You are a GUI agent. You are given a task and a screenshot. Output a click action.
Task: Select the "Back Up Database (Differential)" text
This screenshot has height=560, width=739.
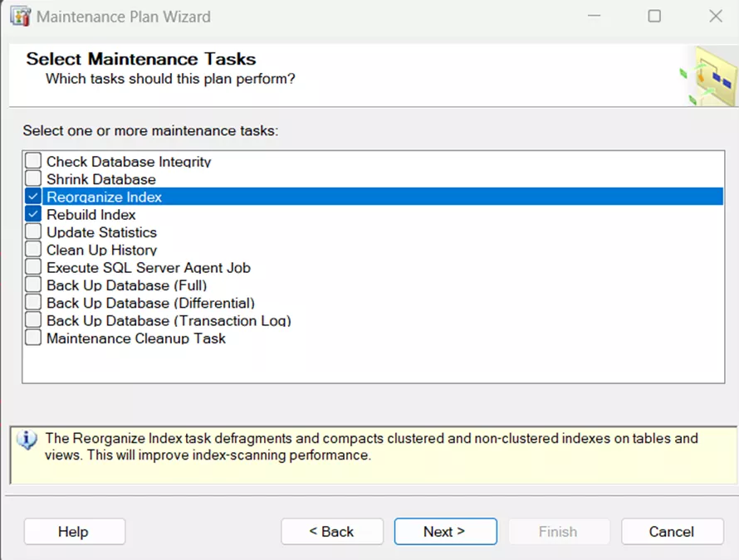click(x=150, y=303)
